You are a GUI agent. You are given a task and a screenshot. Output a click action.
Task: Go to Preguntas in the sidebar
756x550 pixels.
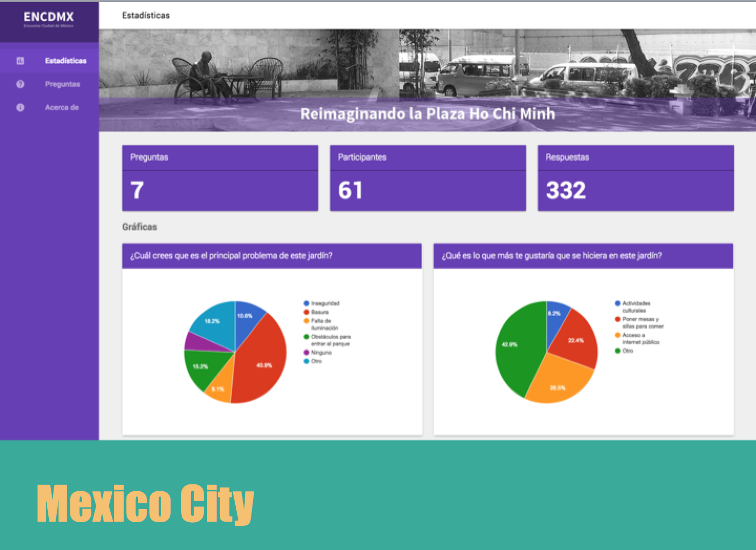(62, 84)
